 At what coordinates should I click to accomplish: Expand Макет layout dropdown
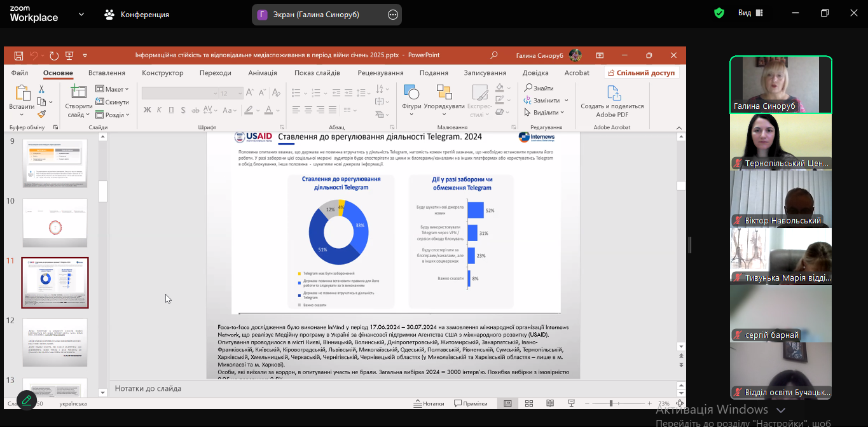pyautogui.click(x=113, y=89)
